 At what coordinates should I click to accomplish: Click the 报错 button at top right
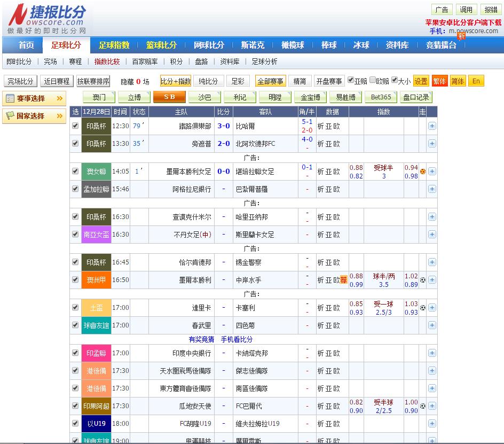(491, 10)
